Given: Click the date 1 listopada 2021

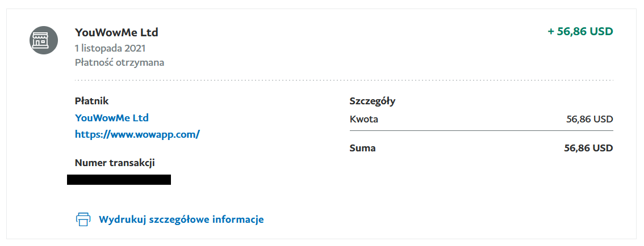Looking at the screenshot, I should [x=110, y=48].
